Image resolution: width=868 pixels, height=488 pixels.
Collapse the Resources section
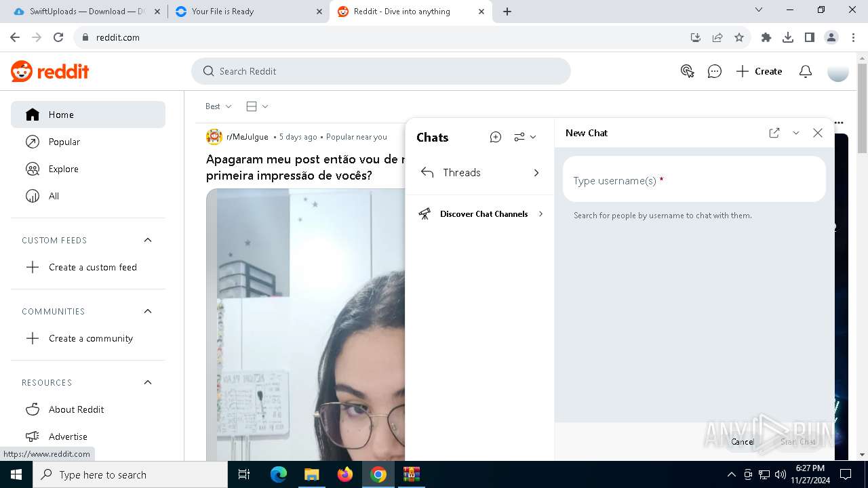[148, 382]
